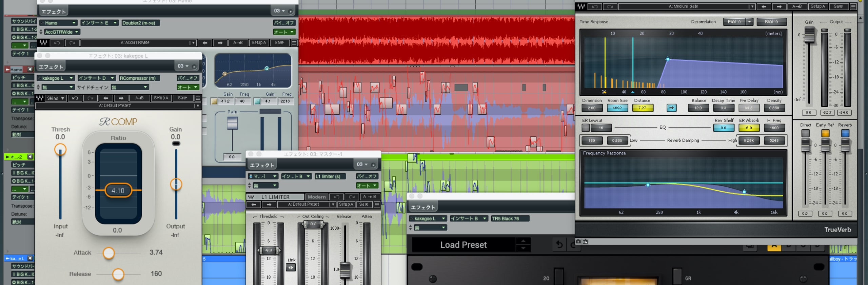Image resolution: width=868 pixels, height=285 pixels.
Task: Undo in the TR5 Black 76 plugin
Action: click(x=559, y=244)
